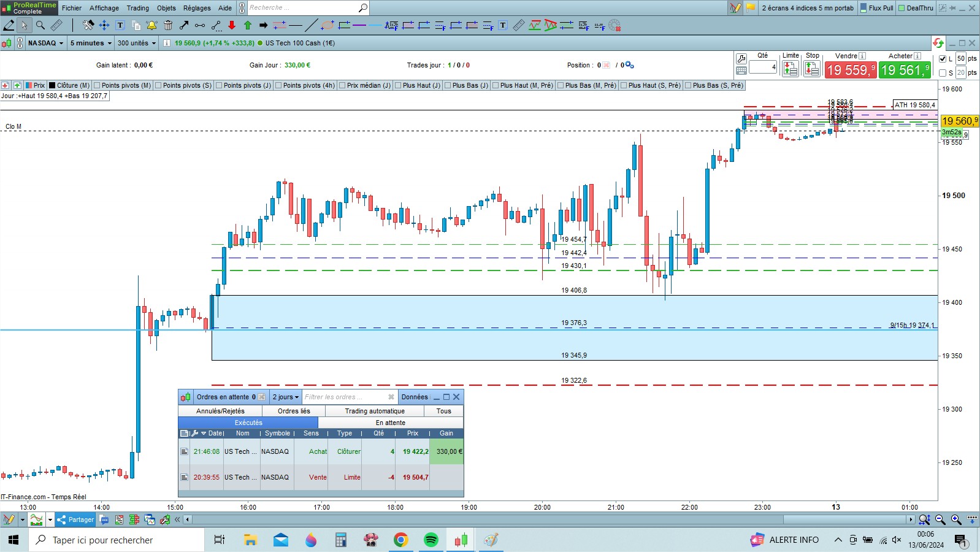The image size is (980, 552).
Task: Open the DealThru button
Action: point(916,8)
